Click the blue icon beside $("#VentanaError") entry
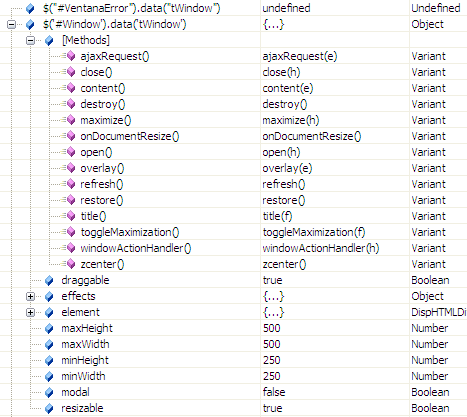Image resolution: width=467 pixels, height=417 pixels. (x=30, y=8)
